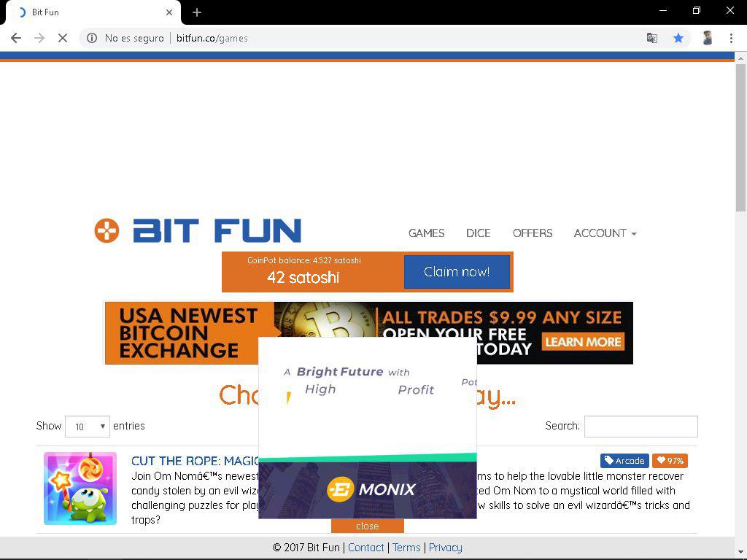This screenshot has width=747, height=560.
Task: Open the Privacy footer link
Action: (x=446, y=548)
